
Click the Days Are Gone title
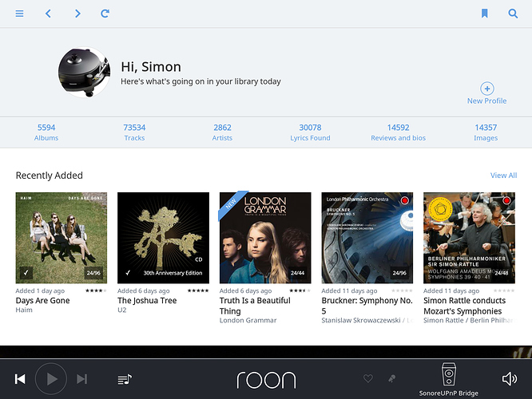tap(43, 301)
